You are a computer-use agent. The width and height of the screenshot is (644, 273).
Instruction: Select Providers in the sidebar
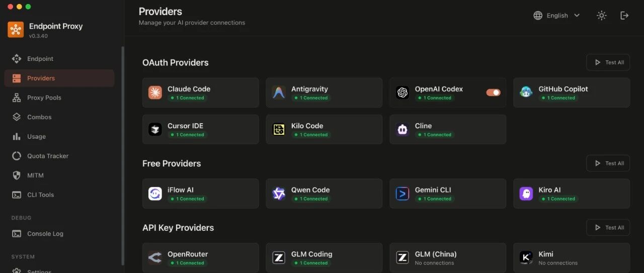click(x=59, y=78)
